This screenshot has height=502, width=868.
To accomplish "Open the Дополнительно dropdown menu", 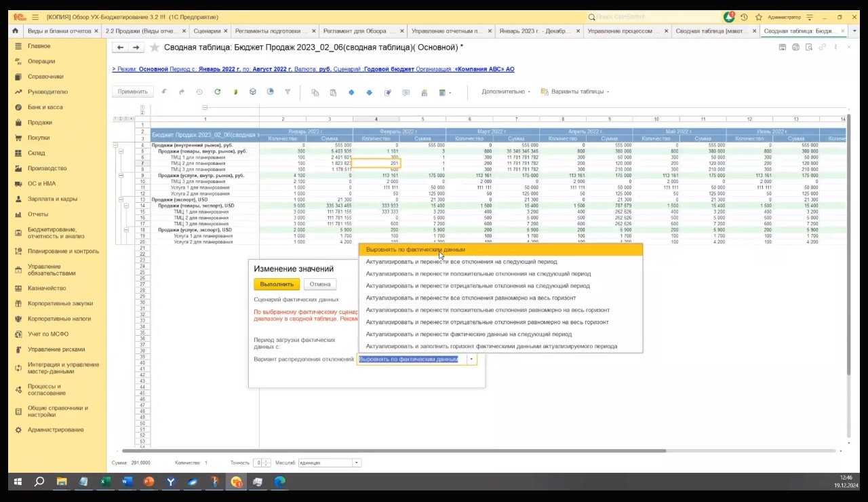I will pos(505,92).
